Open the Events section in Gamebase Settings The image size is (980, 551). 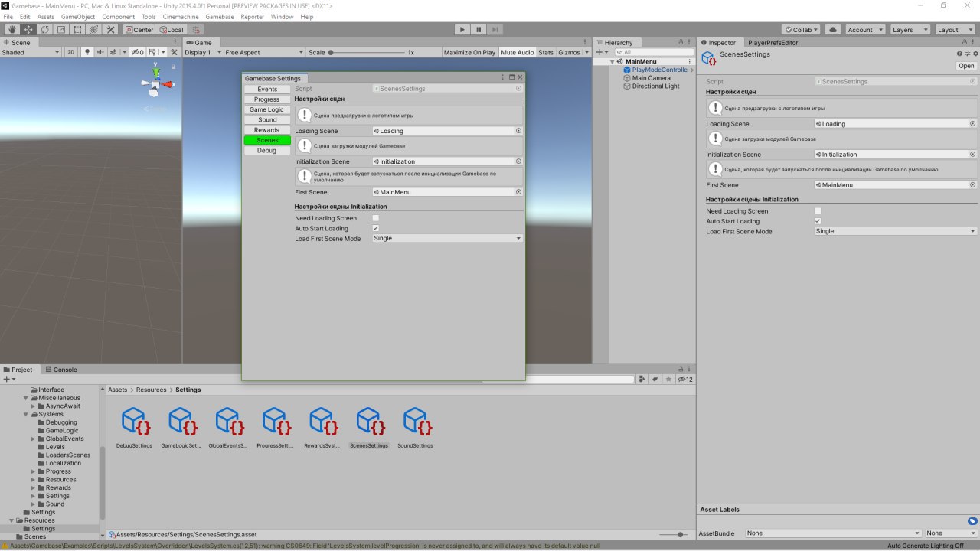click(267, 90)
